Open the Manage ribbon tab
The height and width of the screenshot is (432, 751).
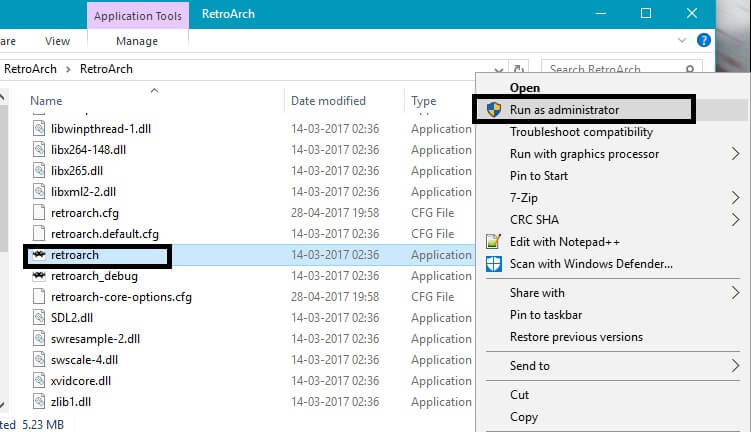[x=137, y=41]
